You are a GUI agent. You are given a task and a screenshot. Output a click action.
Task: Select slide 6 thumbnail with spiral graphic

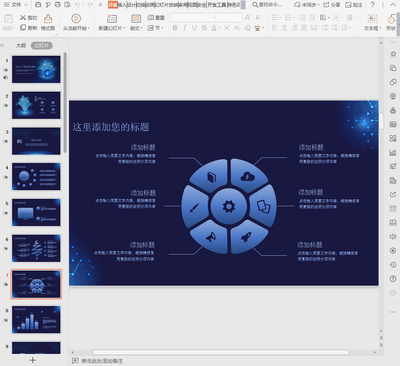tap(36, 248)
